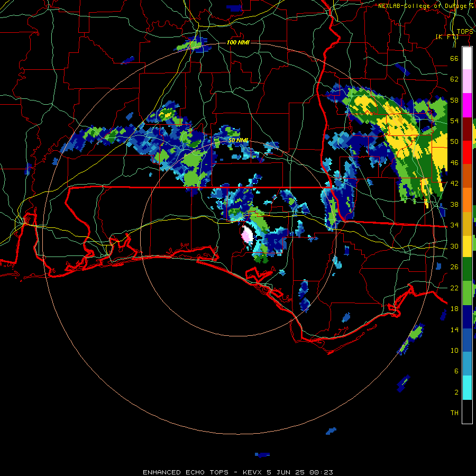Image resolution: width=476 pixels, height=476 pixels.
Task: Click the magenta legend color segment
Action: tap(467, 105)
